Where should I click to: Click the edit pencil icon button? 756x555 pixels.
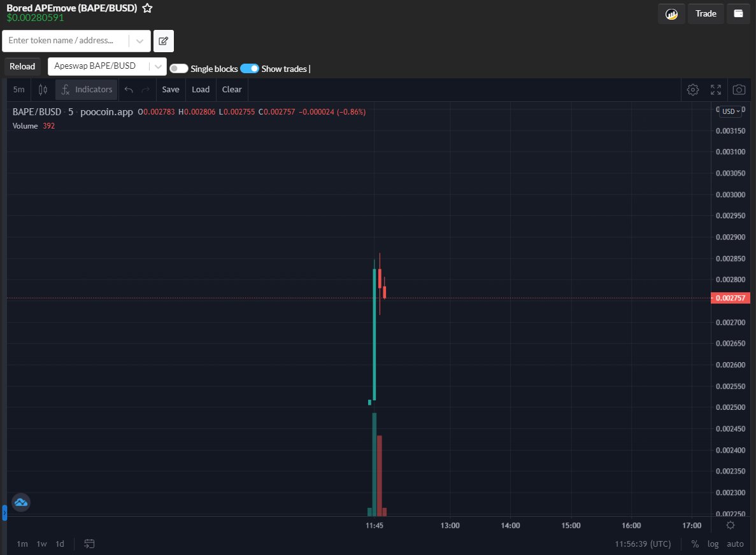coord(164,41)
